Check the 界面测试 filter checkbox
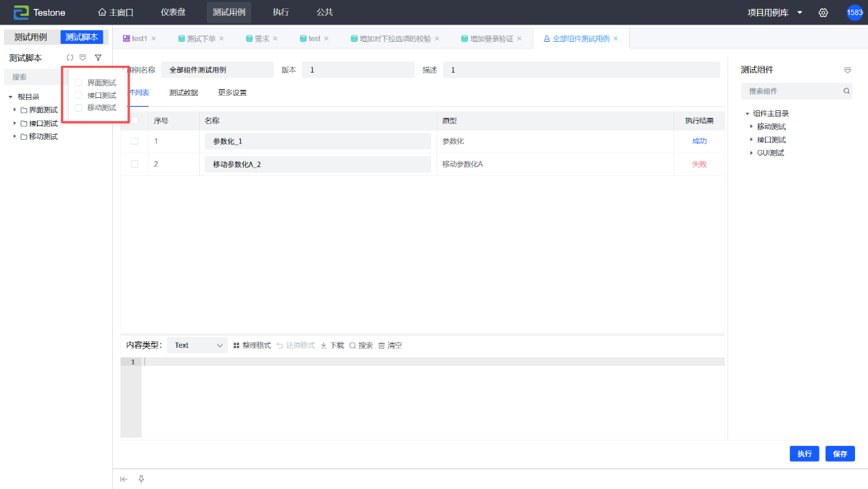 click(79, 83)
